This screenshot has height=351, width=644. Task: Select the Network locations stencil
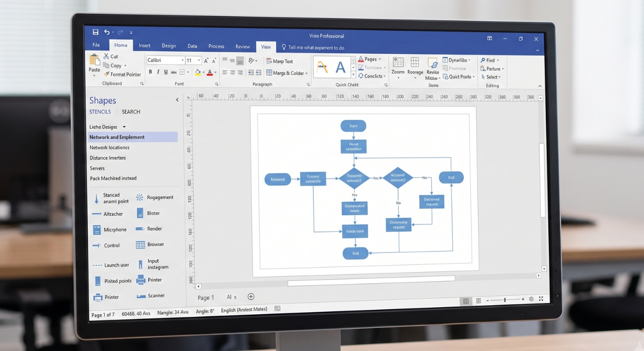pos(109,147)
